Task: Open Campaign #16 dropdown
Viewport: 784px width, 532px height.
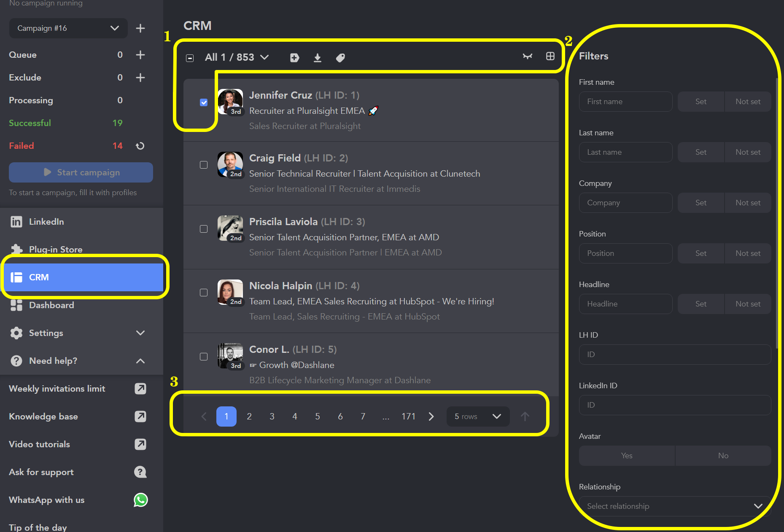Action: coord(68,28)
